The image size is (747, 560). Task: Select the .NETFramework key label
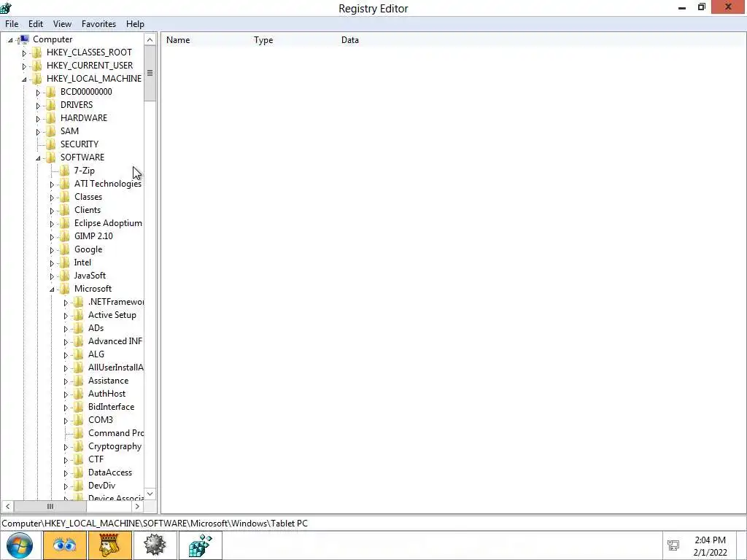click(116, 302)
